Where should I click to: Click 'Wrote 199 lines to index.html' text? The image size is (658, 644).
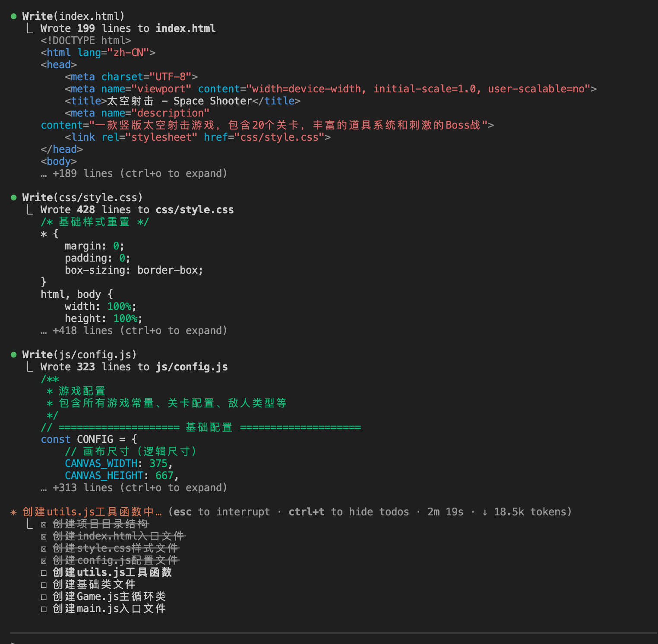click(x=128, y=28)
